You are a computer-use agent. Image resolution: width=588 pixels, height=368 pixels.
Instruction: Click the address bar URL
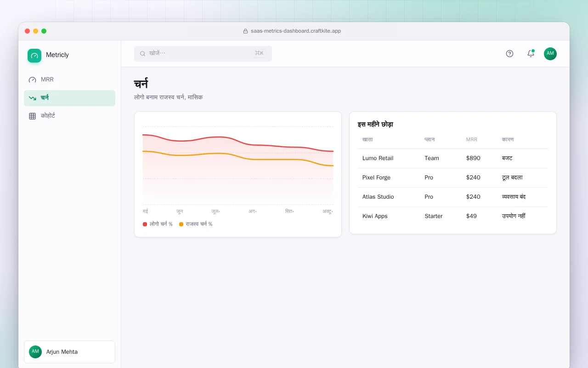[296, 31]
